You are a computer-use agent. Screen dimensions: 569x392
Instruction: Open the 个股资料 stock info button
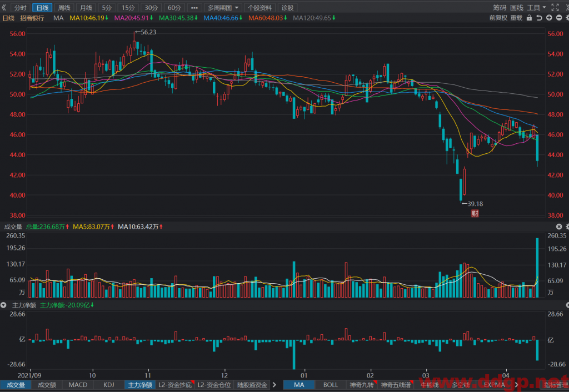pos(260,8)
